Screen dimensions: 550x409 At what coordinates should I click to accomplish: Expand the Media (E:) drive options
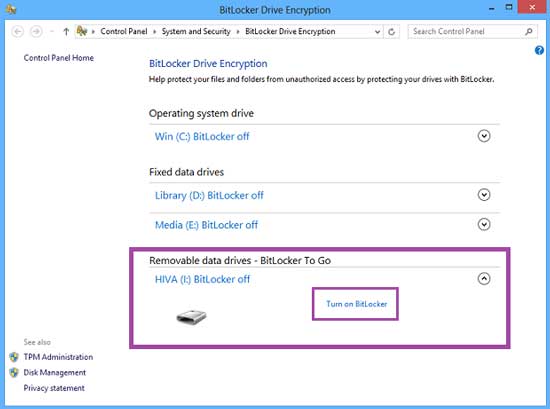[484, 224]
